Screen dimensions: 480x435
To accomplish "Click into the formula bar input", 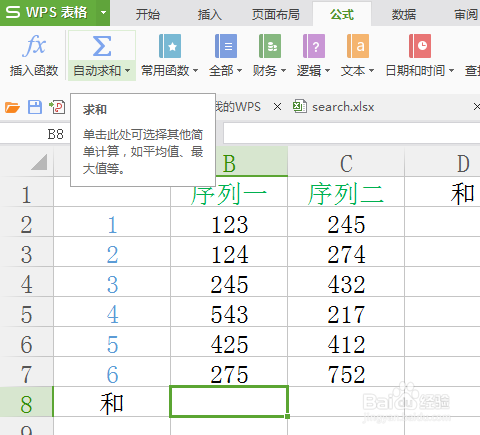I will tap(352, 134).
